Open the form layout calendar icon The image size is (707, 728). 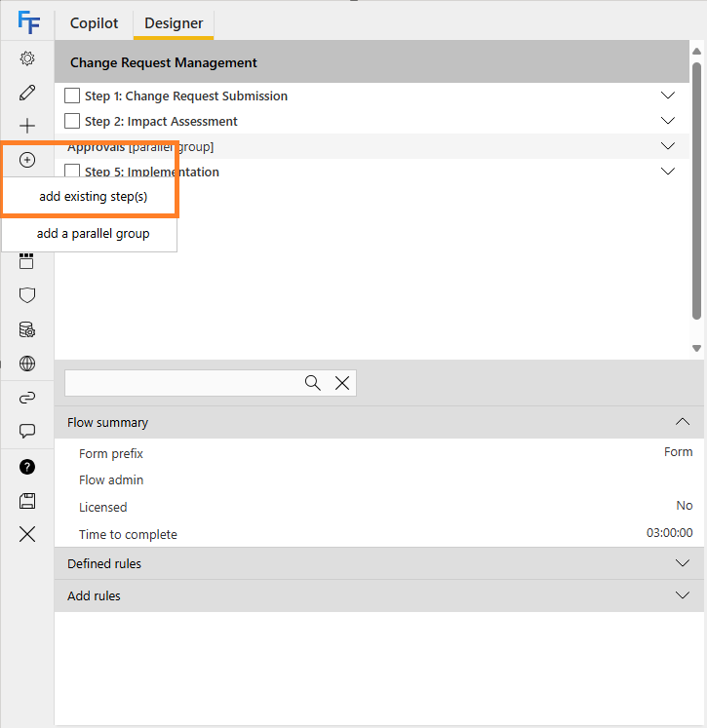[x=26, y=261]
